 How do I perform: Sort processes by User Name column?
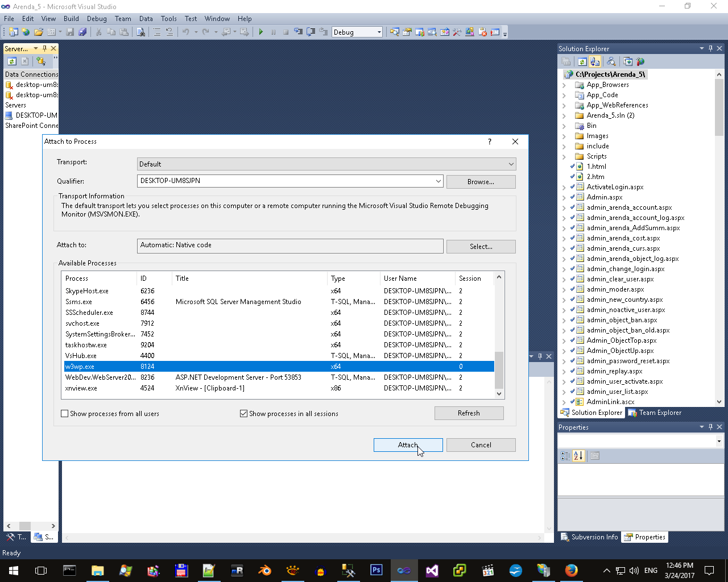pyautogui.click(x=417, y=278)
